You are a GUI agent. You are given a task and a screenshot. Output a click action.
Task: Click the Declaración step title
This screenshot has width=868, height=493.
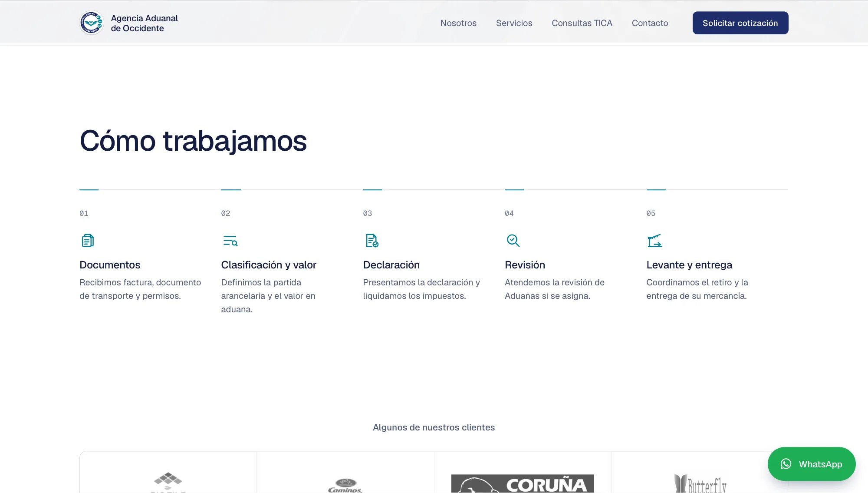[391, 265]
